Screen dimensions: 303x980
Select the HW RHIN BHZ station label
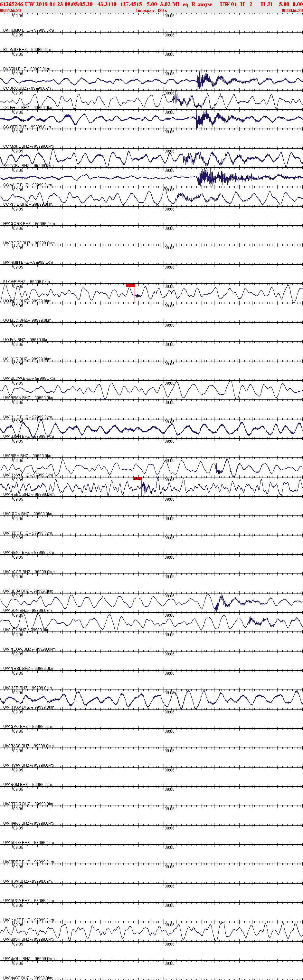click(28, 262)
